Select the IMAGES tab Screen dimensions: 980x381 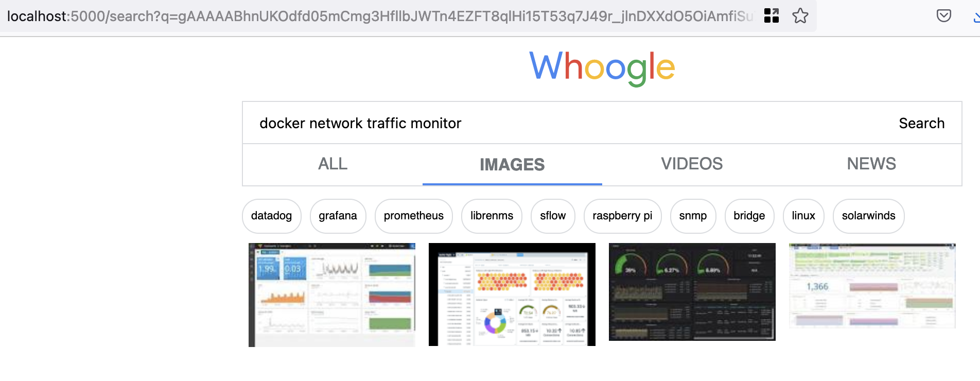point(512,164)
